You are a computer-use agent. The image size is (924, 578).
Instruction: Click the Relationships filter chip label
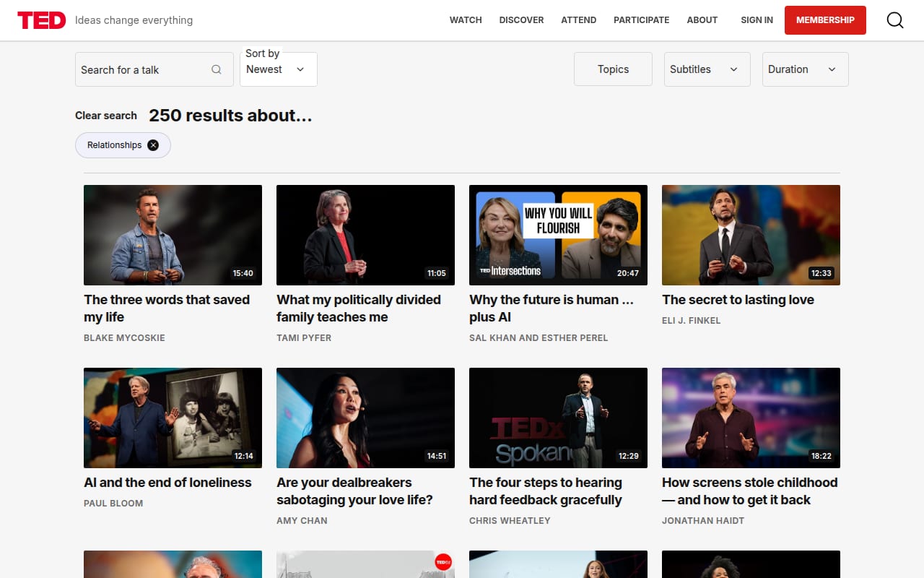click(x=114, y=145)
